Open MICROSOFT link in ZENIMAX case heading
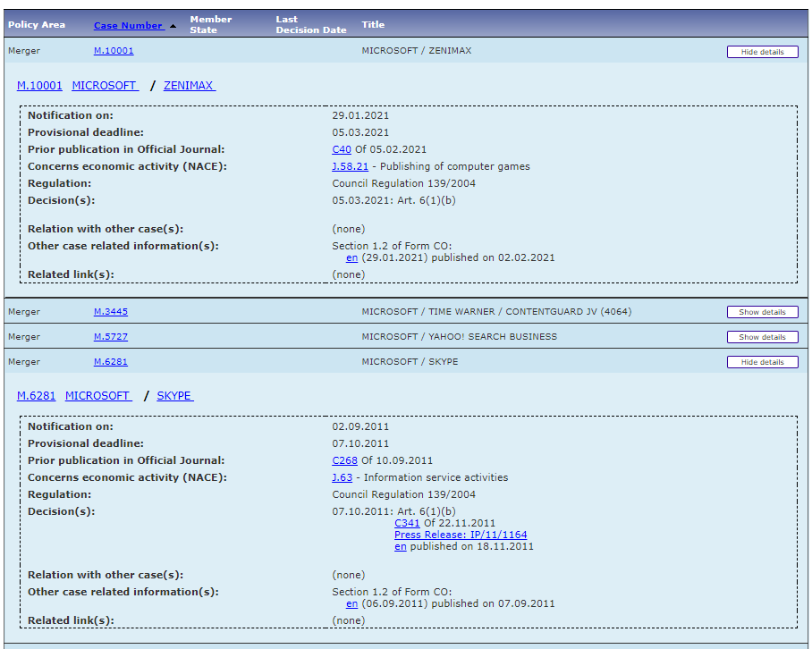This screenshot has height=649, width=812. point(106,86)
